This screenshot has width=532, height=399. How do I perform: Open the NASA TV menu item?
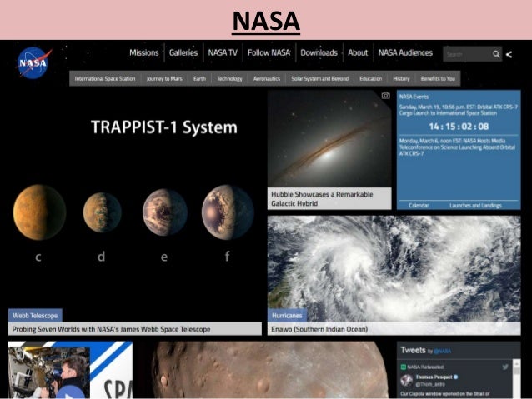(223, 52)
